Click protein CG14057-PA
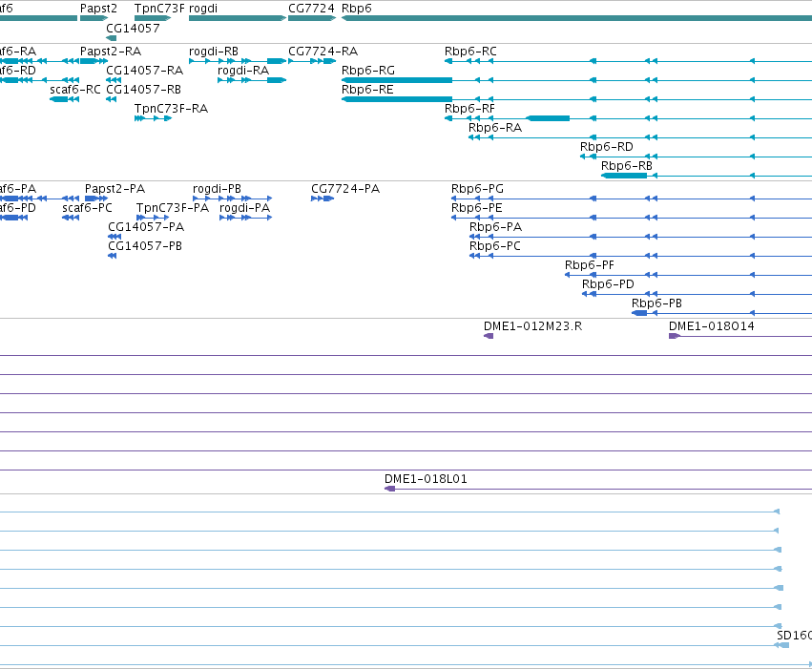The width and height of the screenshot is (812, 669). (146, 227)
